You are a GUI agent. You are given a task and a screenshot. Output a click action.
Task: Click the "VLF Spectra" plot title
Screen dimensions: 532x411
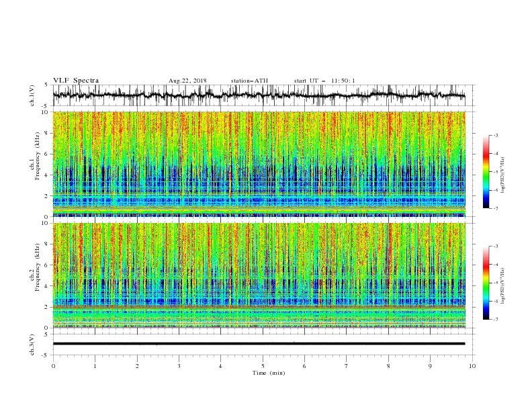(x=76, y=81)
